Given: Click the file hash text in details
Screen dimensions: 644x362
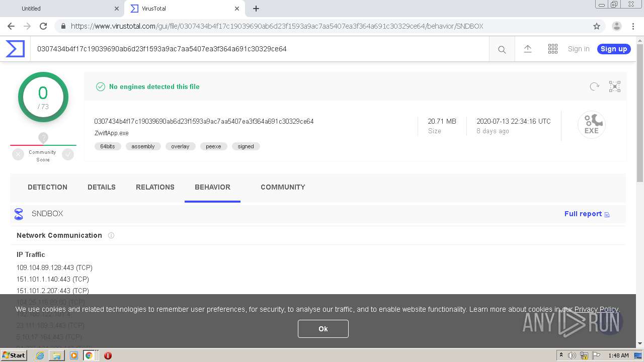Looking at the screenshot, I should 204,121.
